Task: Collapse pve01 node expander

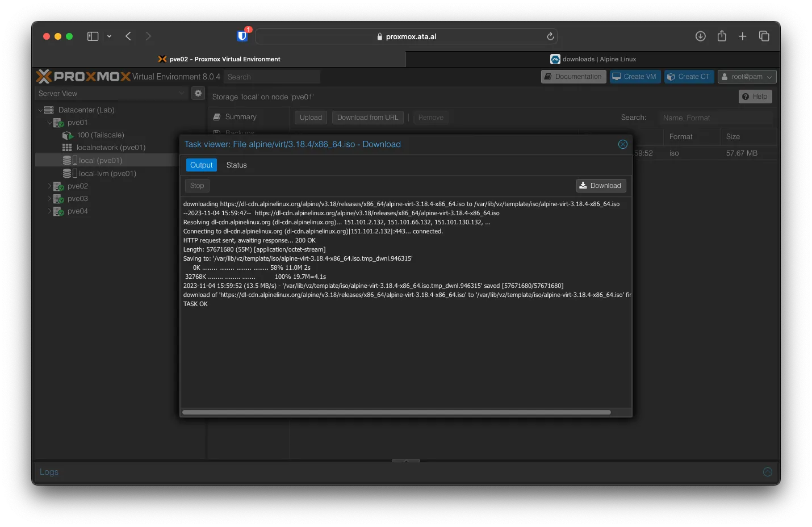Action: tap(49, 123)
